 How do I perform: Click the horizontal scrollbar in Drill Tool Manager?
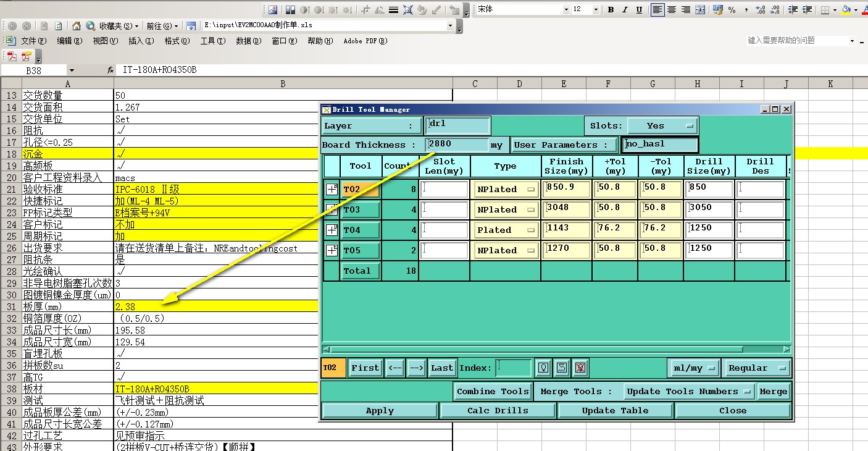click(x=556, y=349)
